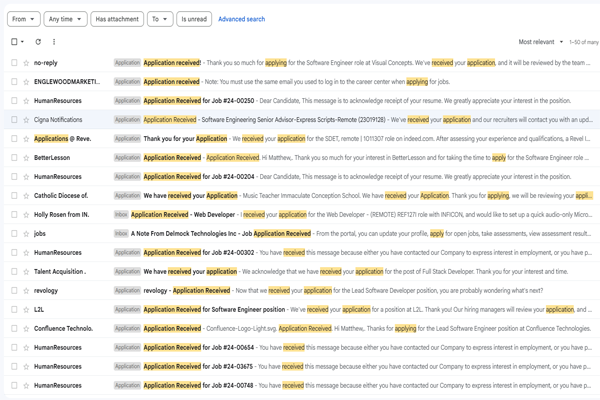Apply the Is unread filter chip
This screenshot has width=600, height=400.
[194, 19]
